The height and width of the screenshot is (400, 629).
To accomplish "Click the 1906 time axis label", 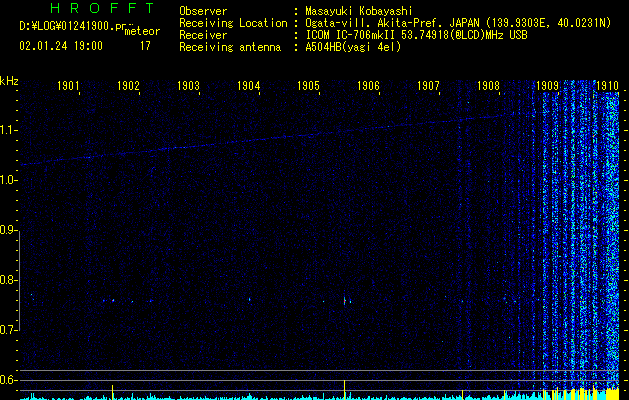I will (x=368, y=85).
